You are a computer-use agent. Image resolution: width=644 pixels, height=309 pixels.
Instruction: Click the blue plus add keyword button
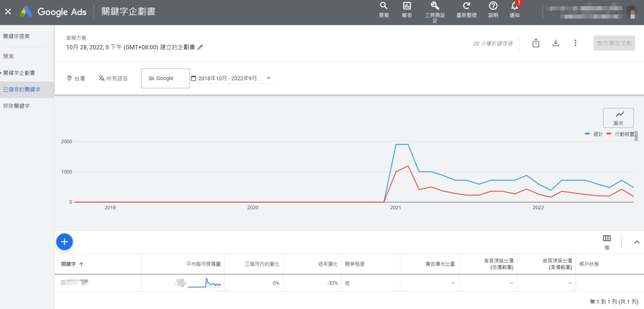64,242
